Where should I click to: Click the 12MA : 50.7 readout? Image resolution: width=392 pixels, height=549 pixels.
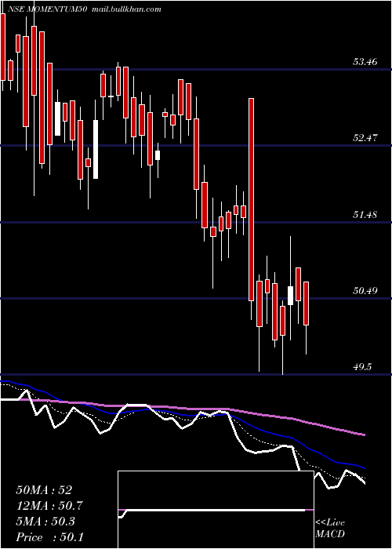pyautogui.click(x=49, y=506)
